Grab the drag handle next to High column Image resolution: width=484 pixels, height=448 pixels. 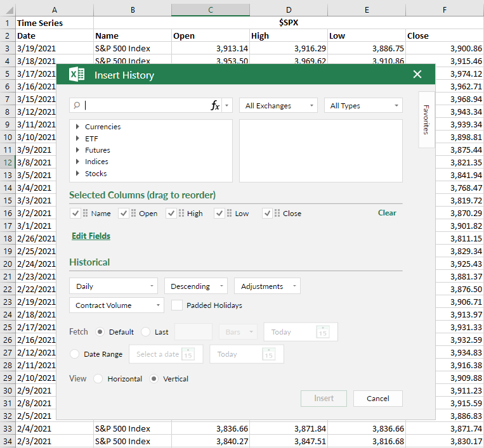click(181, 214)
